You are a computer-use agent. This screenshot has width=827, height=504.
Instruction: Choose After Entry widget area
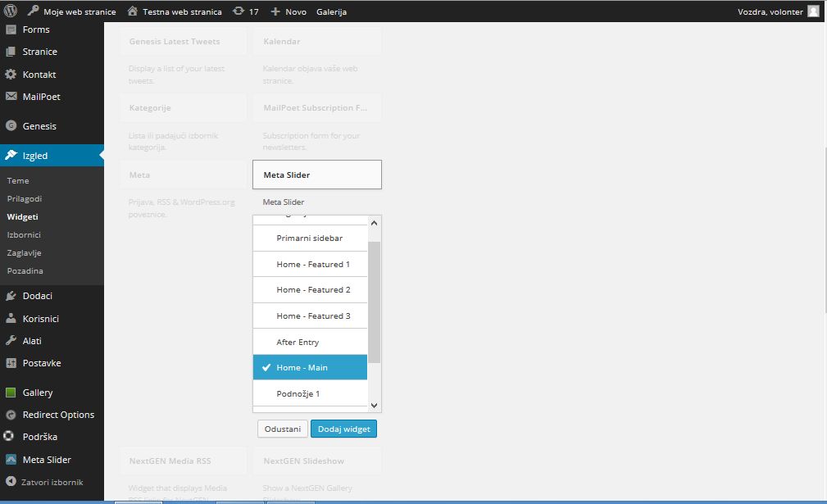(x=310, y=342)
